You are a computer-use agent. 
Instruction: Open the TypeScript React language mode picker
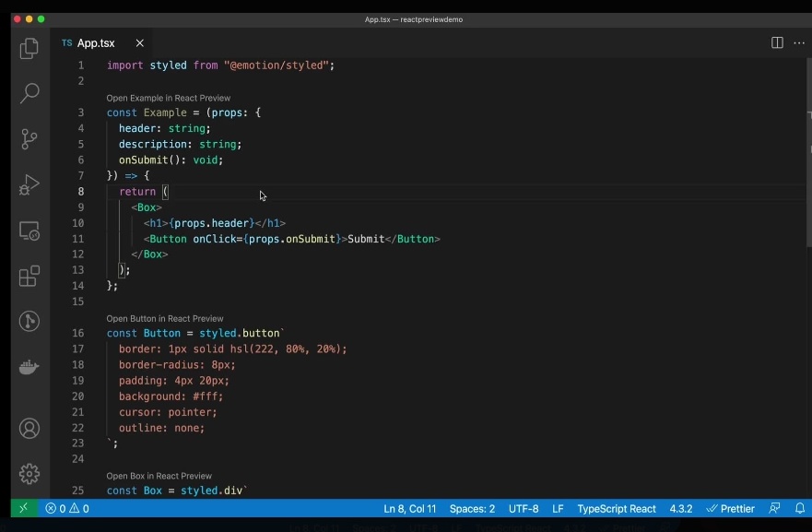616,509
